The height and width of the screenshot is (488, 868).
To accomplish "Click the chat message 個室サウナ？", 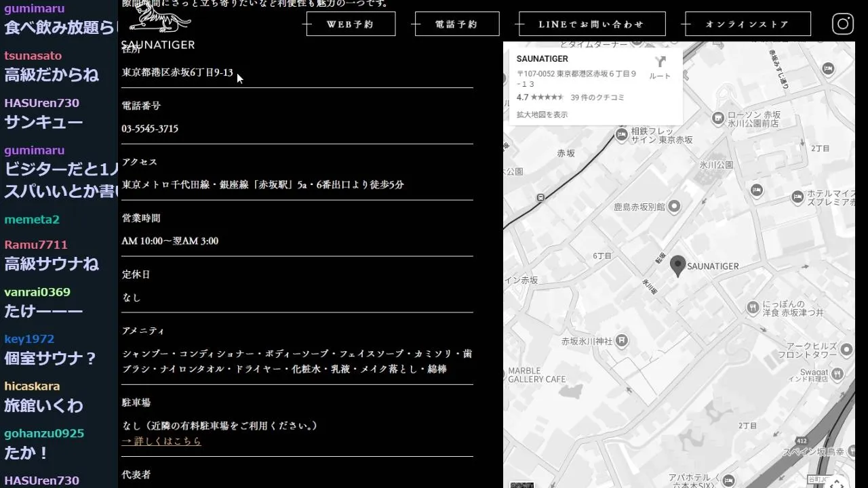I will click(x=51, y=358).
